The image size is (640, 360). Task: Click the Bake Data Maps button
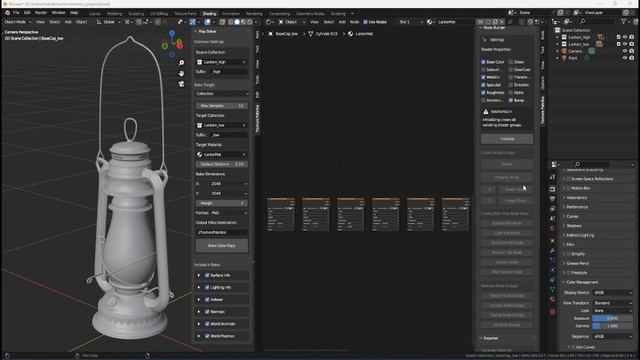click(222, 246)
